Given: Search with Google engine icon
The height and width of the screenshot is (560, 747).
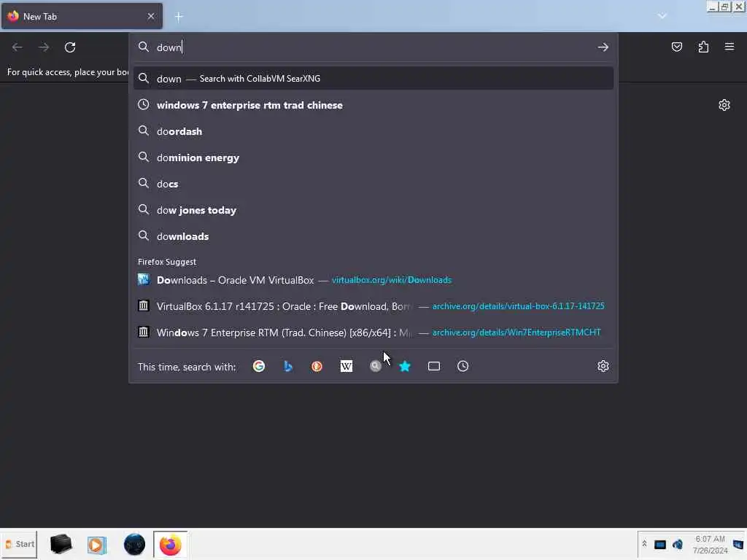Looking at the screenshot, I should 259,366.
